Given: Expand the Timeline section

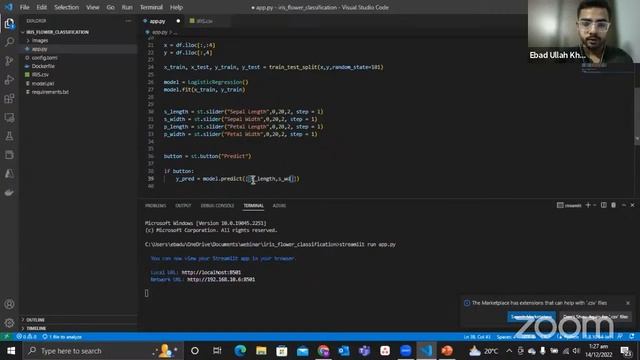Looking at the screenshot, I should click(36, 328).
